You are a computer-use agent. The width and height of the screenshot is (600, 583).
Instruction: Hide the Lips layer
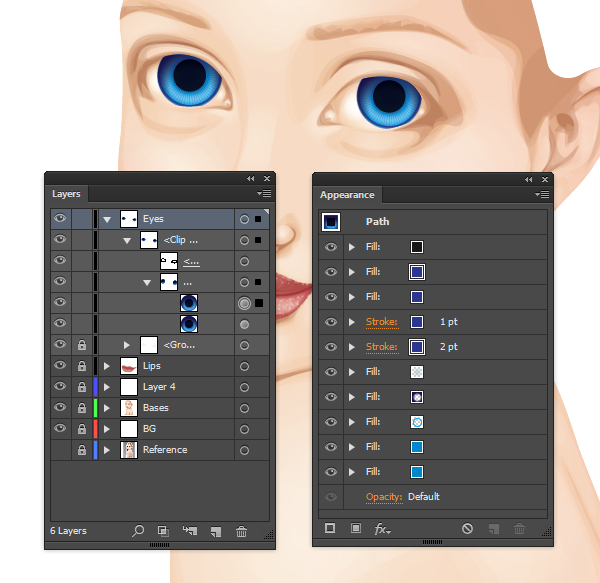tap(60, 365)
